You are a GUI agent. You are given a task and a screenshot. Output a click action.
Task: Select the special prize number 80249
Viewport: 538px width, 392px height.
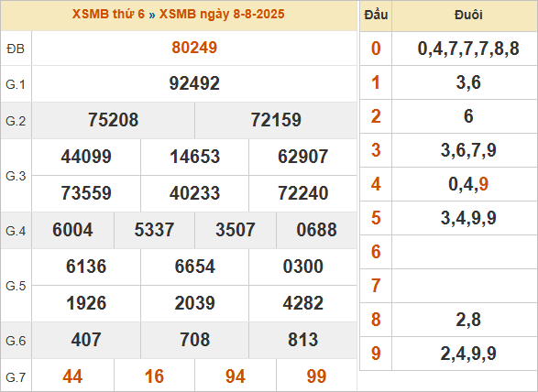[194, 48]
